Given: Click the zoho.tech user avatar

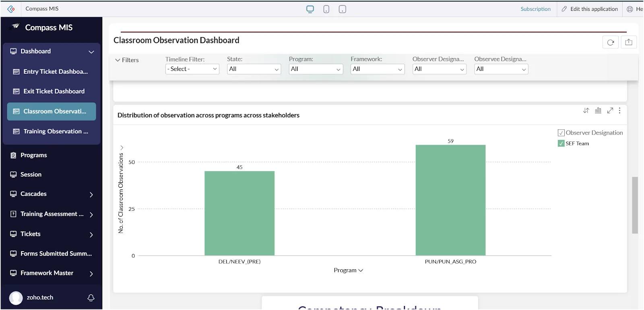Looking at the screenshot, I should click(16, 298).
